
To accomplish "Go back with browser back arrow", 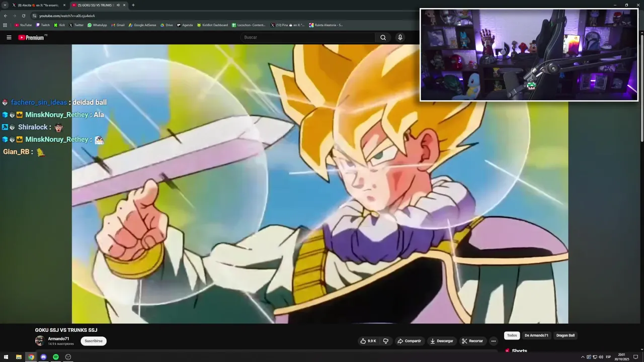I will point(6,16).
